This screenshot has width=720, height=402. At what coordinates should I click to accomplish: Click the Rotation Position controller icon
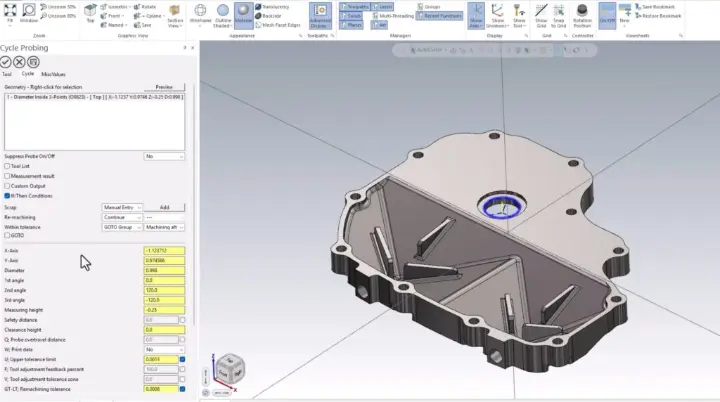583,13
